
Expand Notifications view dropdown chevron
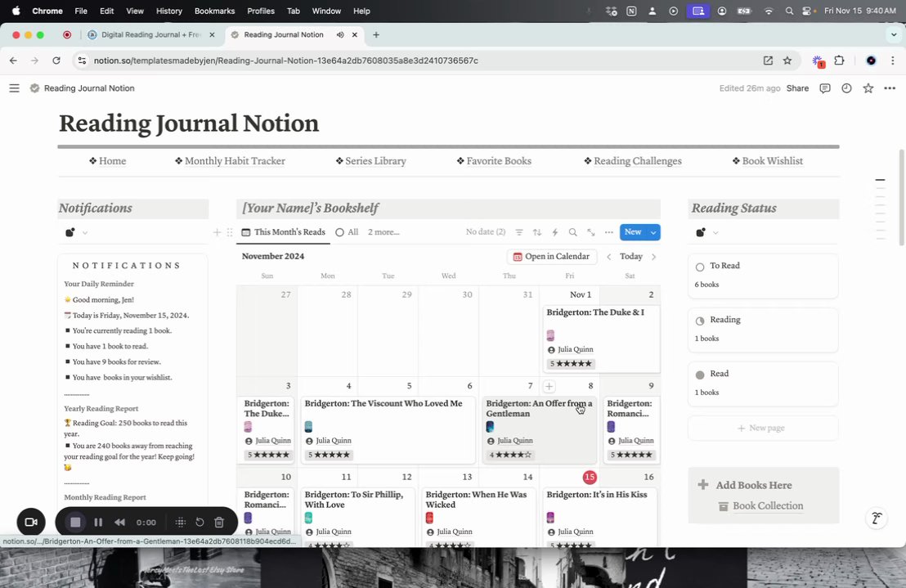[85, 233]
